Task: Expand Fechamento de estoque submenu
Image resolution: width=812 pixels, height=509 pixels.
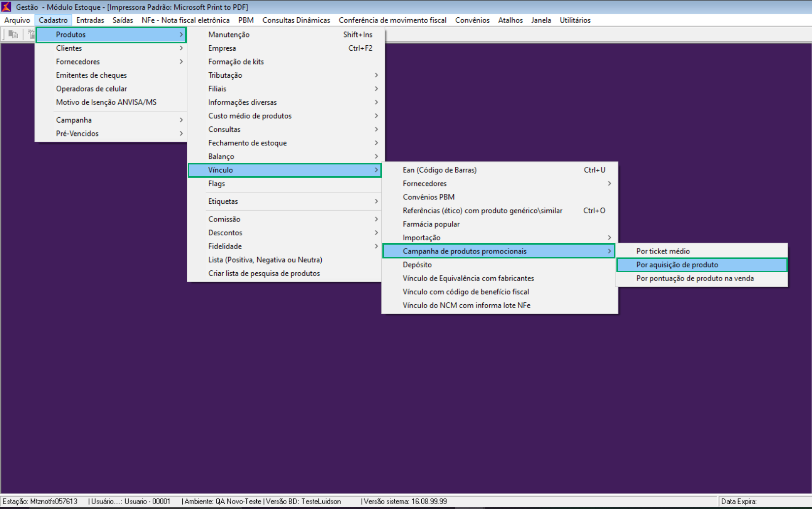Action: pos(285,143)
